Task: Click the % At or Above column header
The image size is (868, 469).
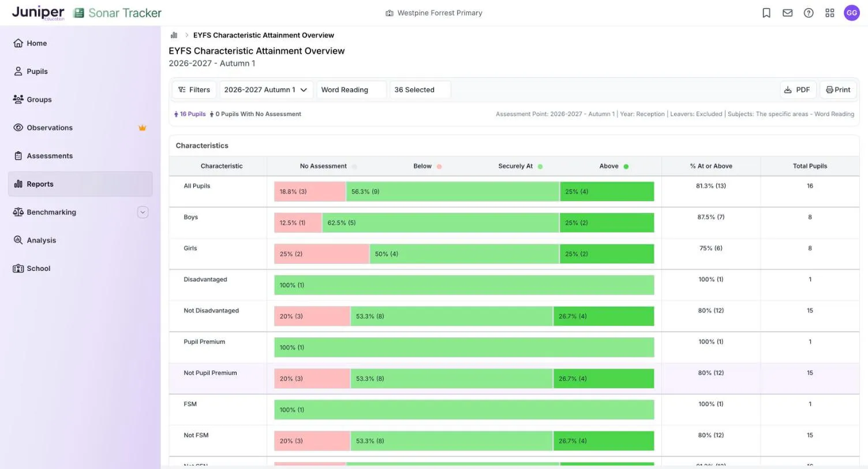Action: click(711, 166)
